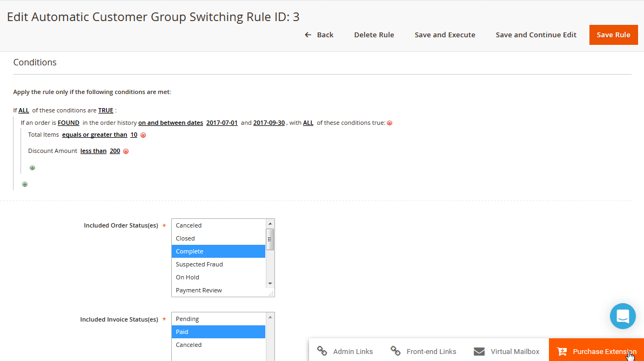Change the 'equals or greater than' operator
Image resolution: width=644 pixels, height=361 pixels.
(95, 135)
